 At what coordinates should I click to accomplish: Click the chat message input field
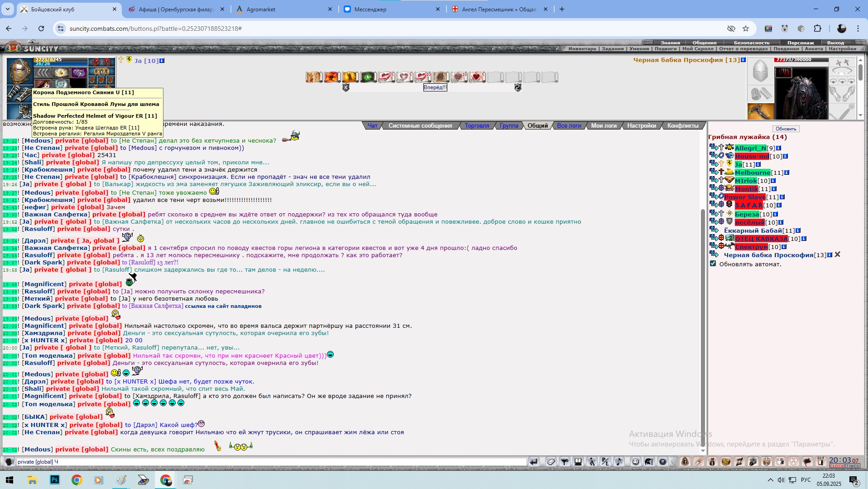click(x=271, y=462)
